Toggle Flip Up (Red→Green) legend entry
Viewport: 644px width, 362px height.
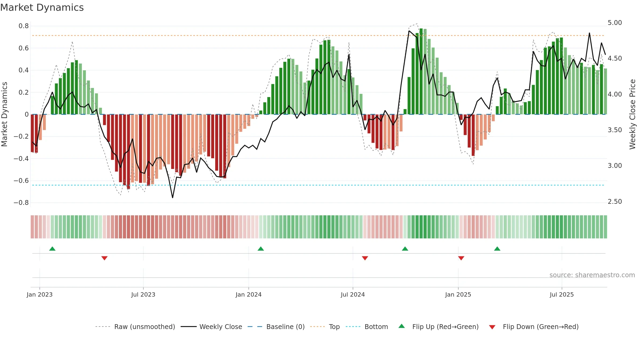click(439, 327)
